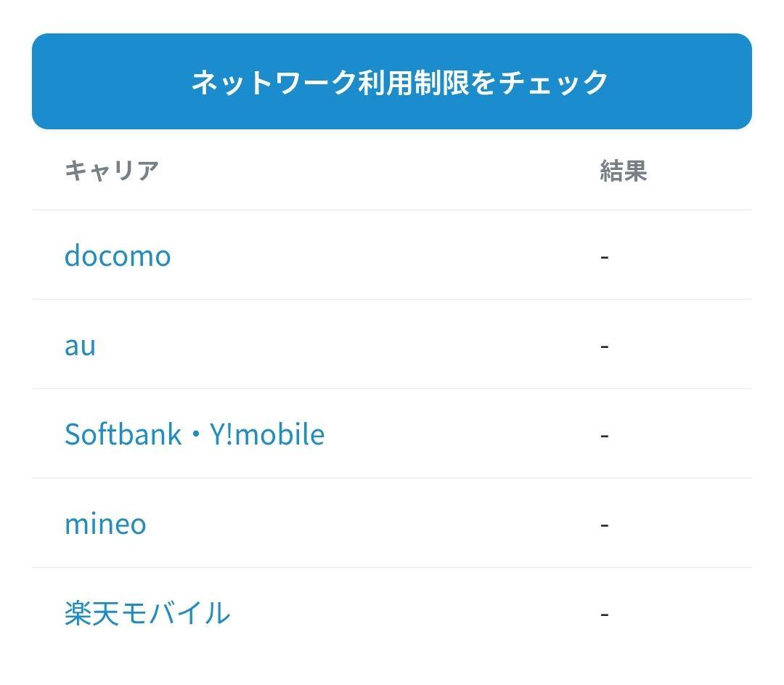The height and width of the screenshot is (685, 784).
Task: Open the 楽天モバイル link
Action: [x=147, y=613]
